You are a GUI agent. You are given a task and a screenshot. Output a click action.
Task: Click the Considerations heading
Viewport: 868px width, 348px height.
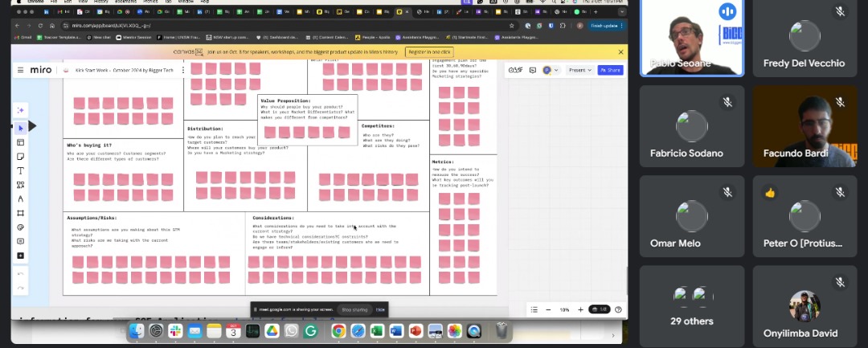pyautogui.click(x=273, y=218)
